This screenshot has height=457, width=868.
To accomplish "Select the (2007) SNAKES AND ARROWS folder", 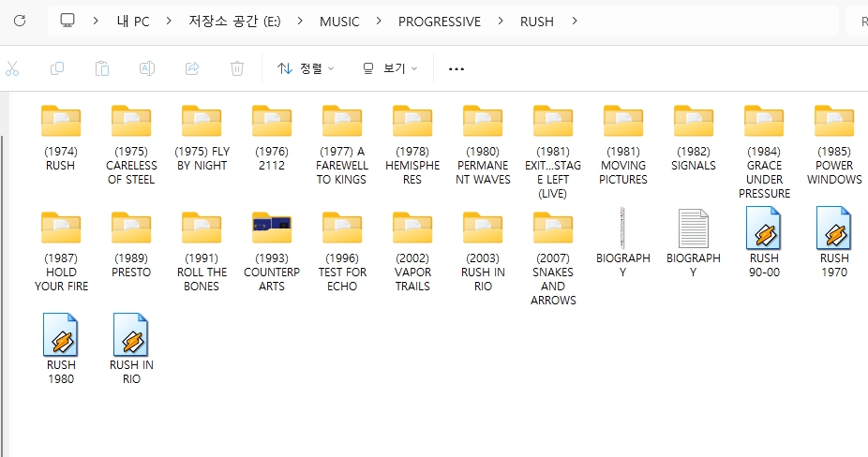I will click(x=553, y=228).
